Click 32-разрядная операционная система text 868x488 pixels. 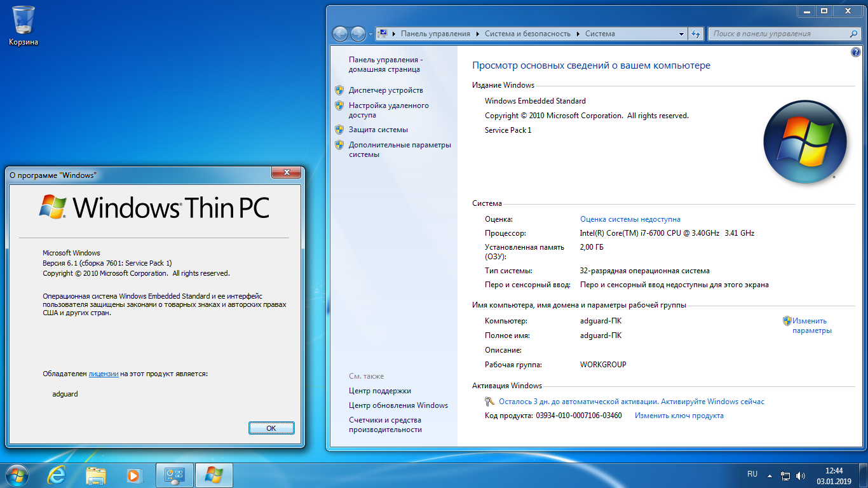pyautogui.click(x=645, y=271)
